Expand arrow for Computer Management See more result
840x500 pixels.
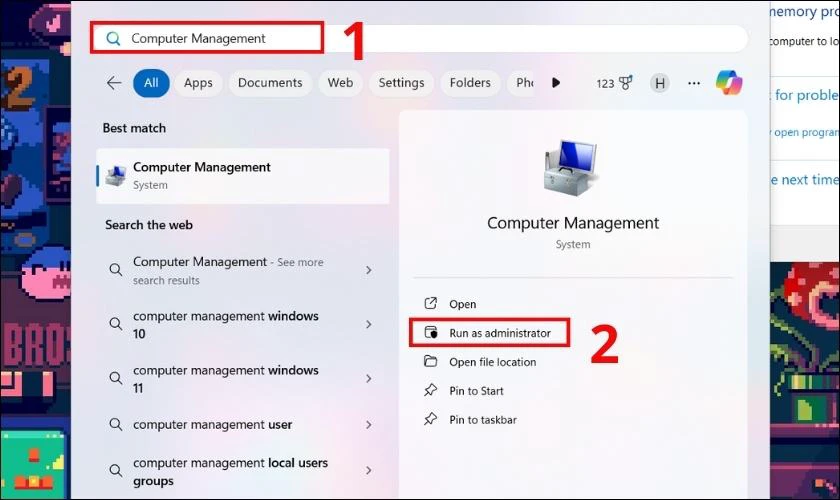click(369, 270)
